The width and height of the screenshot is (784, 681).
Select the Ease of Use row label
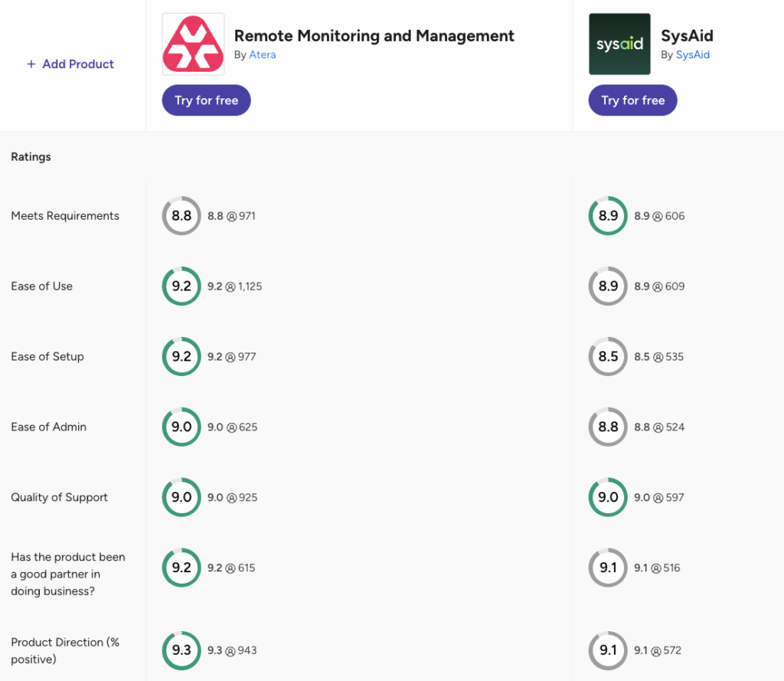42,286
